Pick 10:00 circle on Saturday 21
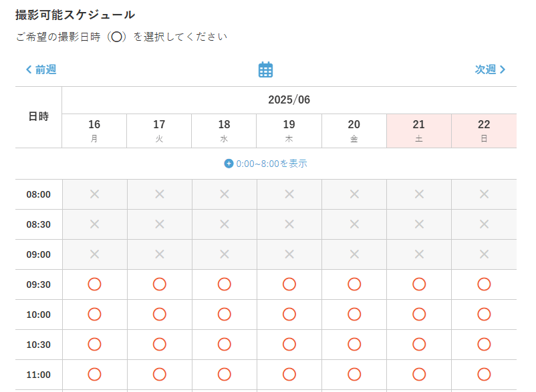The height and width of the screenshot is (392, 536). tap(419, 314)
